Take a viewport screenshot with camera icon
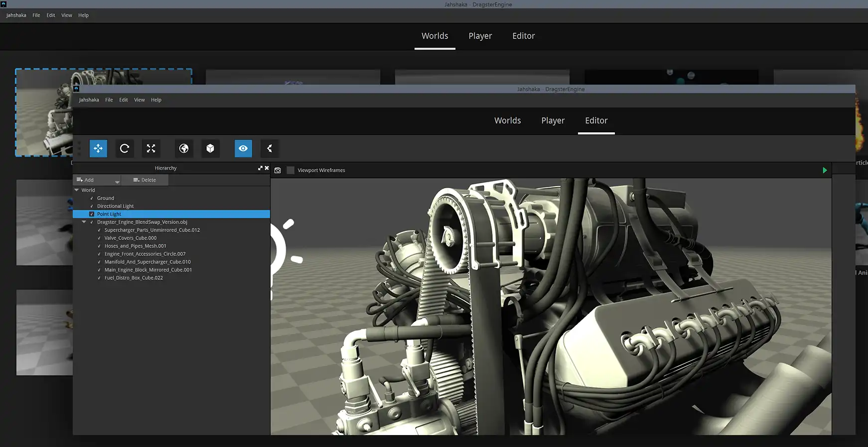868x447 pixels. click(x=278, y=170)
